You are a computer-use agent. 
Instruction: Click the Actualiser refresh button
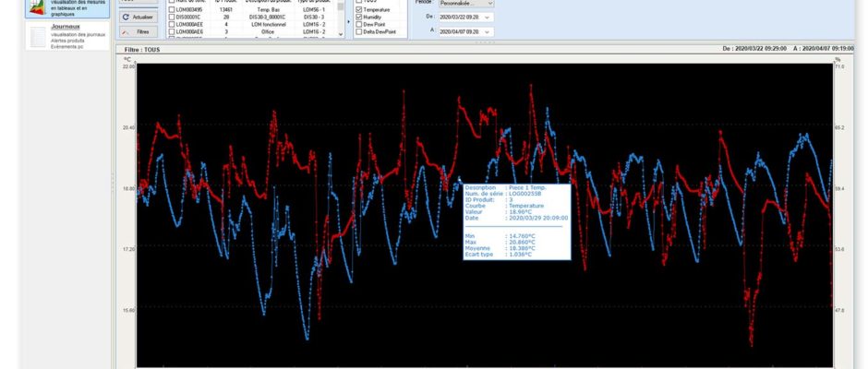pos(139,18)
